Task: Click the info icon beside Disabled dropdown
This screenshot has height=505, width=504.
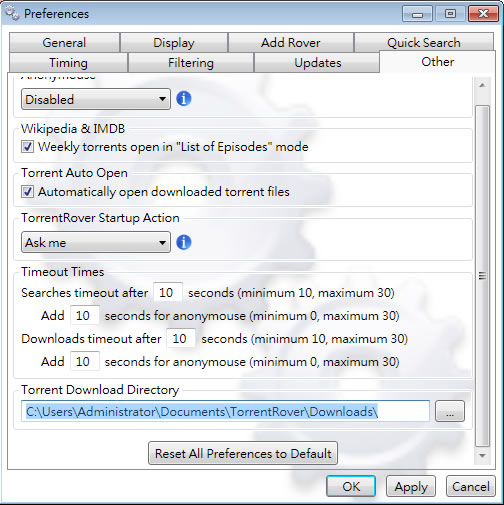Action: point(184,99)
